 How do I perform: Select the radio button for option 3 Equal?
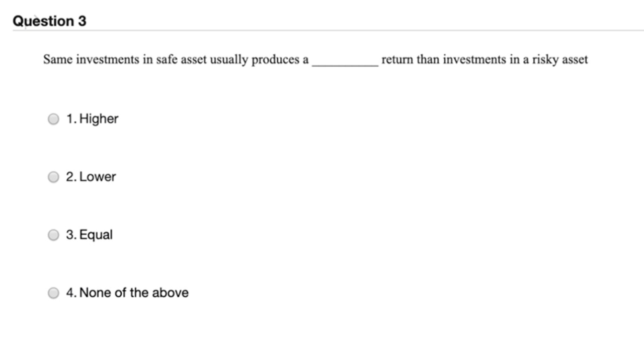point(53,234)
